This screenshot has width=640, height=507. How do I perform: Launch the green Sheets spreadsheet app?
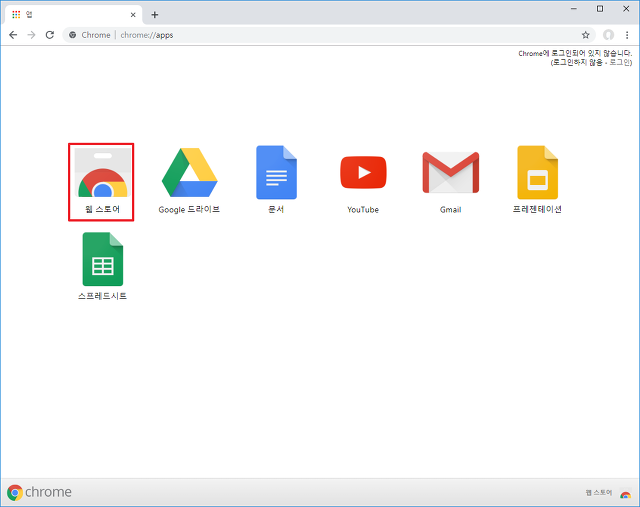point(103,259)
